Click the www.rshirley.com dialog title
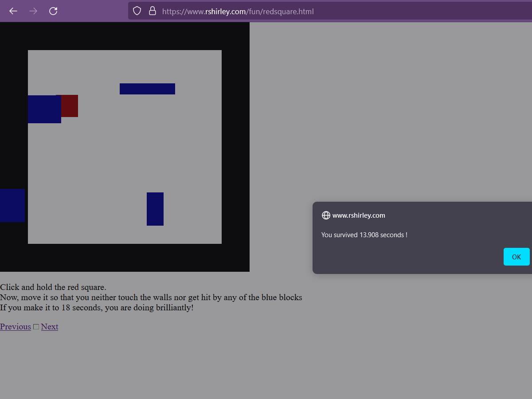 click(359, 215)
